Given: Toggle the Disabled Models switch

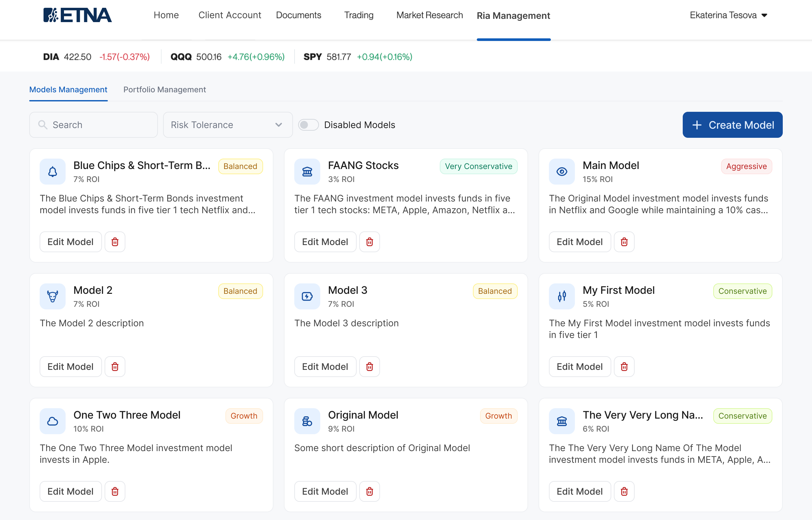Looking at the screenshot, I should pos(308,125).
